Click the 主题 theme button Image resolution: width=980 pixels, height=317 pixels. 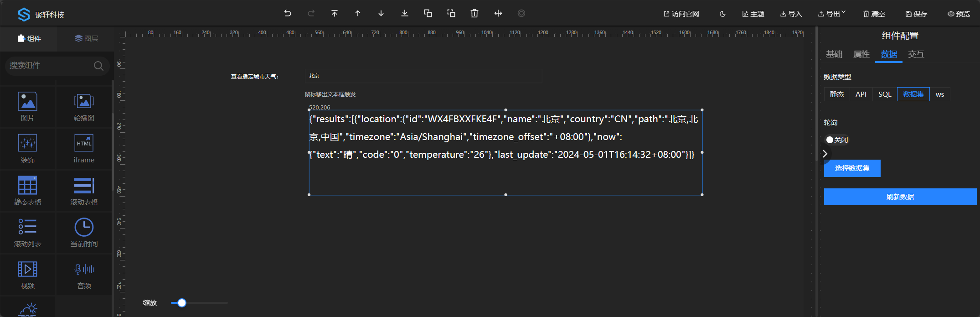pos(753,14)
